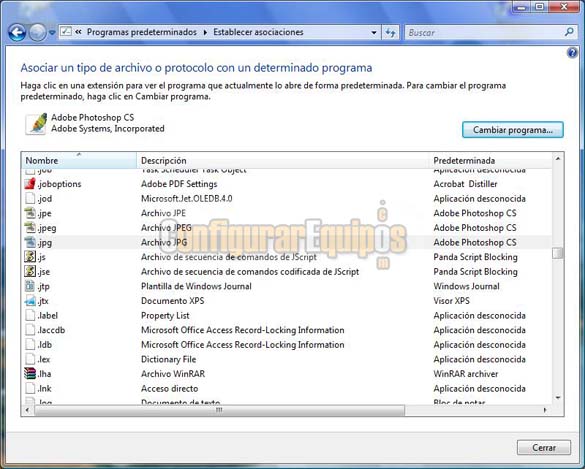Click the Archivo WinRAR description
Image resolution: width=585 pixels, height=469 pixels.
click(173, 373)
